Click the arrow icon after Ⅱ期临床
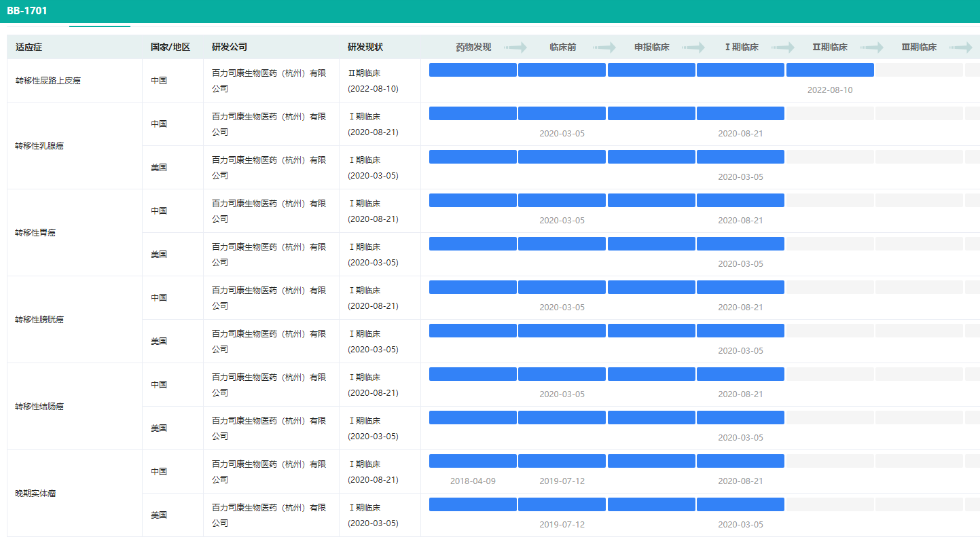Image resolution: width=980 pixels, height=537 pixels. point(871,48)
